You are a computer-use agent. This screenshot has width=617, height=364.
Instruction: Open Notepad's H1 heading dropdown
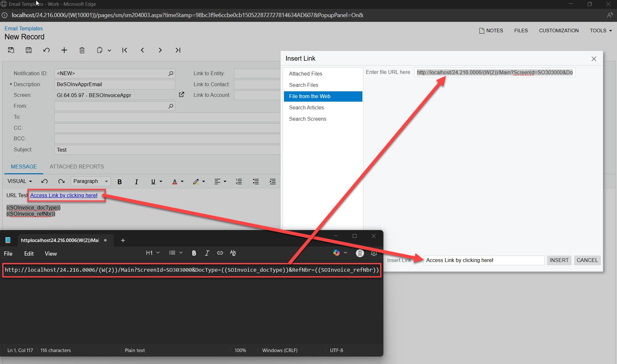tap(153, 253)
